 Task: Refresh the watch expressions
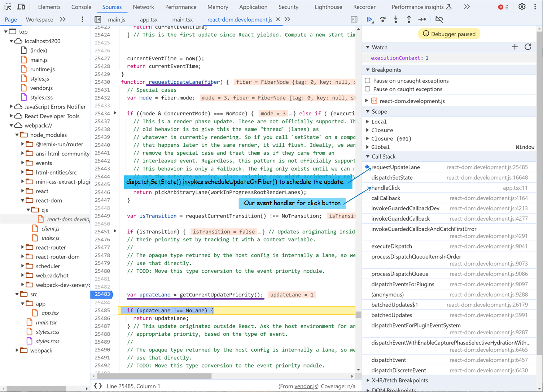click(528, 47)
